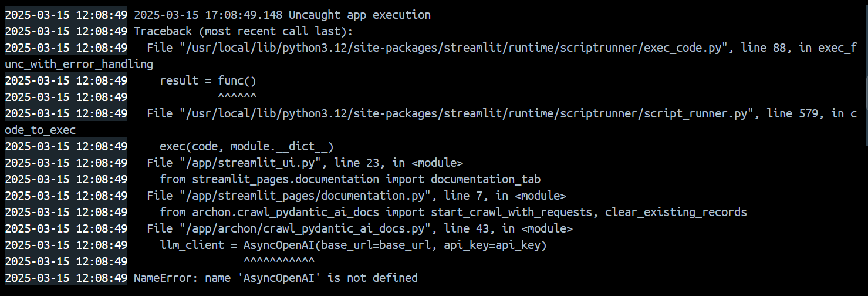Image resolution: width=868 pixels, height=296 pixels.
Task: Click the "exec(code, module.__dict__)" code line
Action: pyautogui.click(x=246, y=146)
